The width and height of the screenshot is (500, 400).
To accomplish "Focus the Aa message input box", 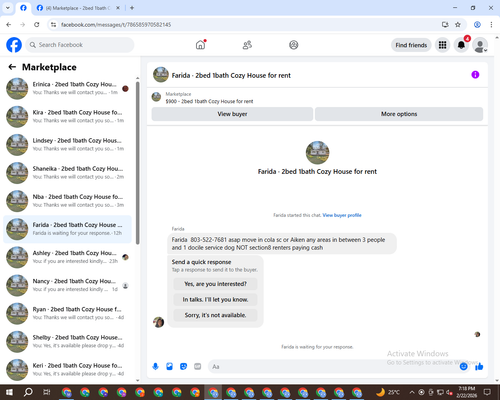I will click(333, 367).
